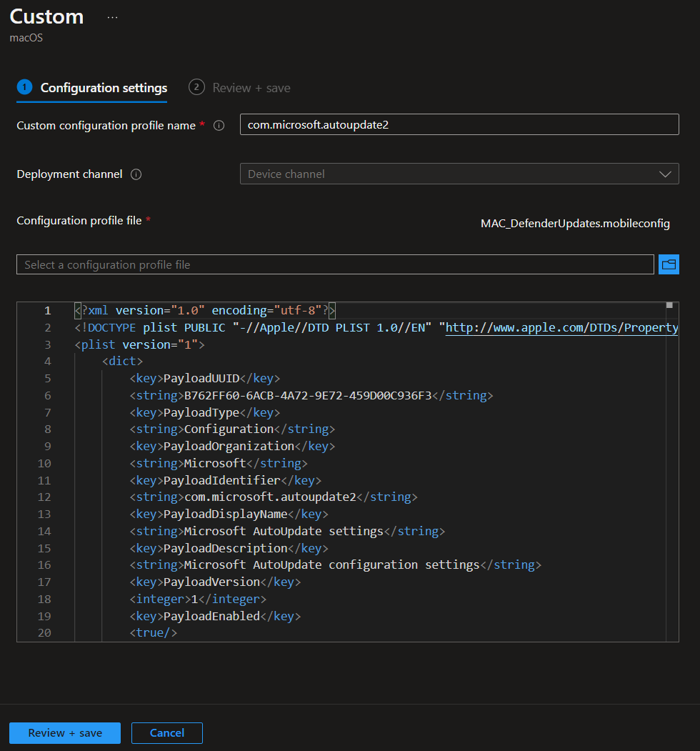This screenshot has height=751, width=700.
Task: Open the ellipsis menu beside the Custom title
Action: [112, 17]
